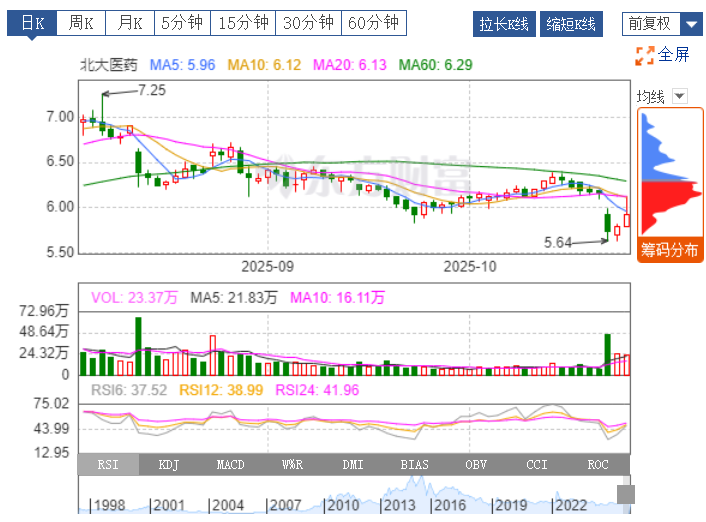Click the 5.64 low price annotation
Image resolution: width=706 pixels, height=522 pixels.
click(557, 243)
